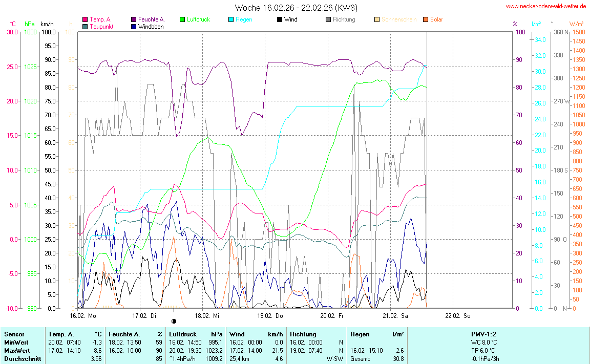Click the PMV-1:2 heading in the table
The height and width of the screenshot is (364, 590).
coord(483,334)
